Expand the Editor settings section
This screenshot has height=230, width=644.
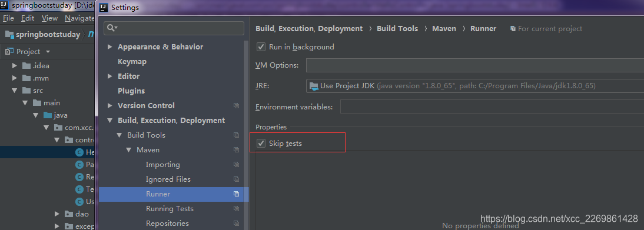(x=109, y=76)
